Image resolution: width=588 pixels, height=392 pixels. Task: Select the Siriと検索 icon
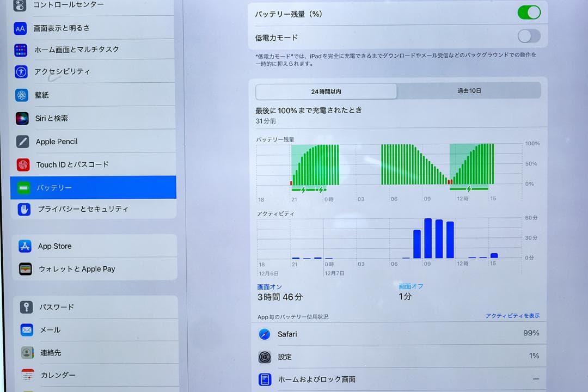pos(21,118)
